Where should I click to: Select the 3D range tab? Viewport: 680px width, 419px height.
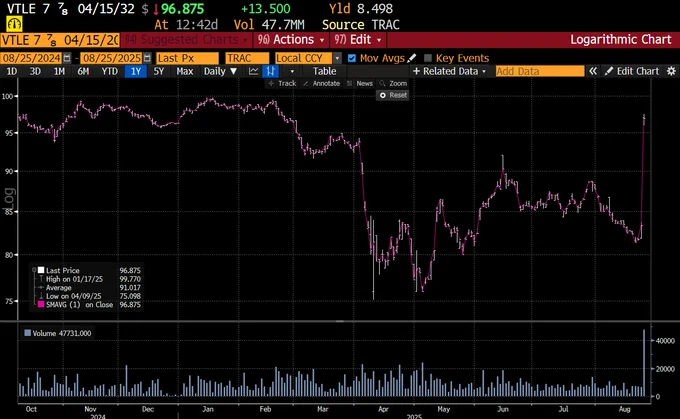35,71
